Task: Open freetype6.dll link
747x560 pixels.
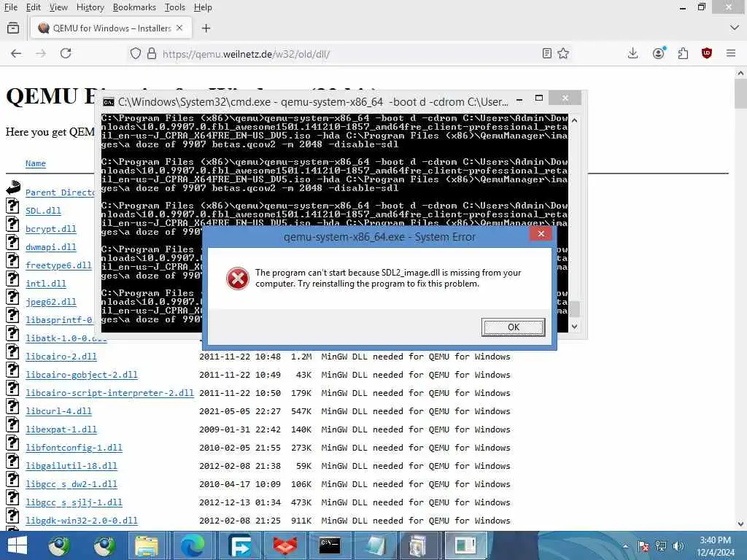Action: coord(58,265)
